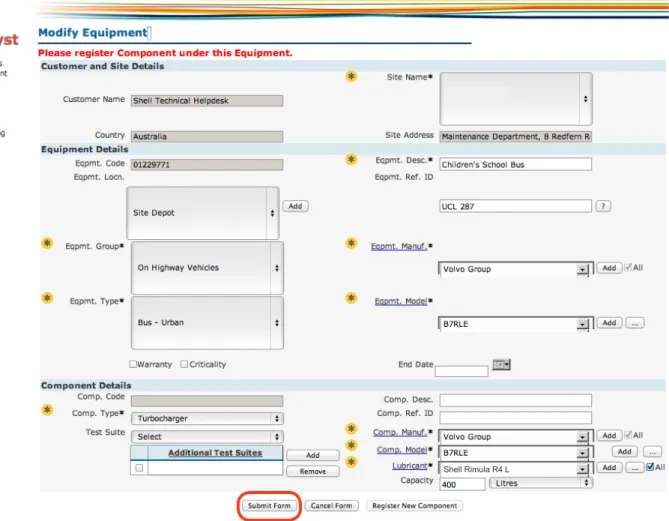Click the yellow asterisk marker beside Comp. Type
This screenshot has height=521, width=669.
coord(47,410)
